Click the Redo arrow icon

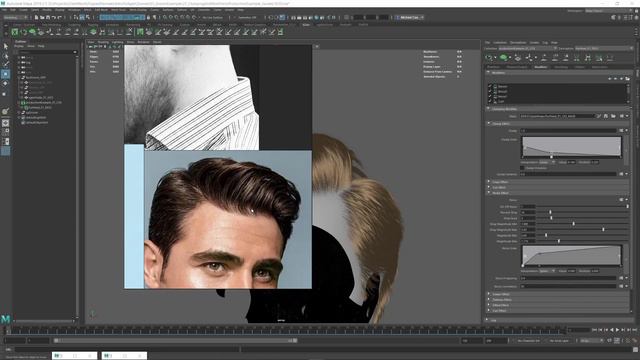point(60,18)
